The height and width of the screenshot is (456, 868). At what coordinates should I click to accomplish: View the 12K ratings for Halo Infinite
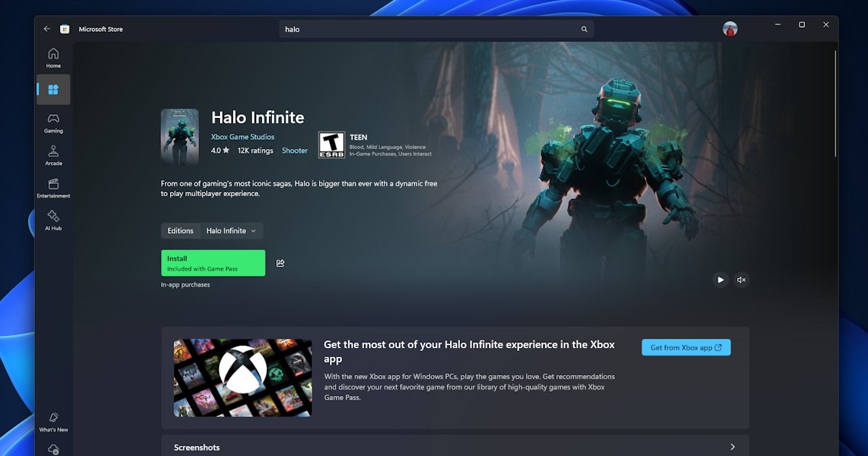click(x=255, y=151)
